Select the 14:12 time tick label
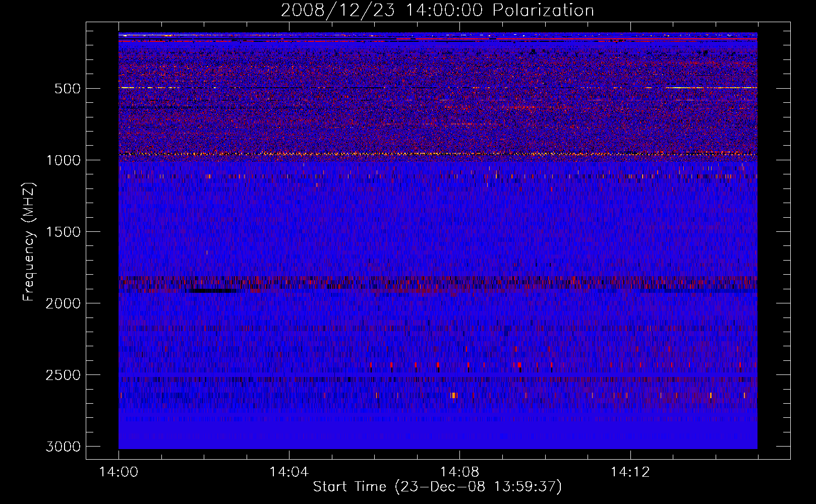 (x=630, y=472)
